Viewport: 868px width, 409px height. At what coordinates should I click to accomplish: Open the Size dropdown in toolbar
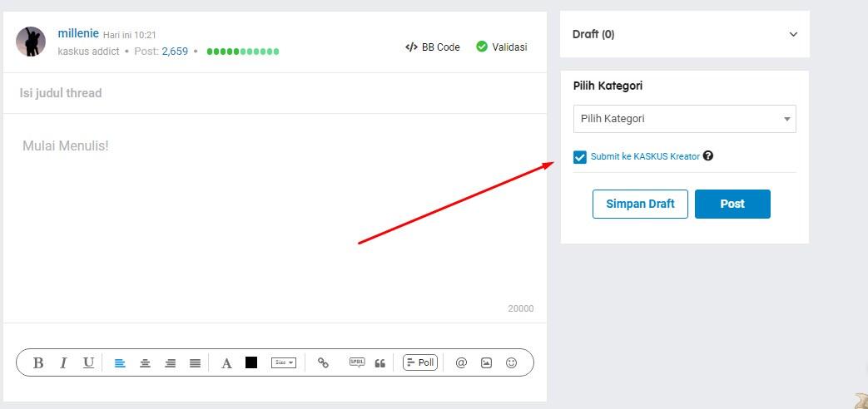(284, 362)
